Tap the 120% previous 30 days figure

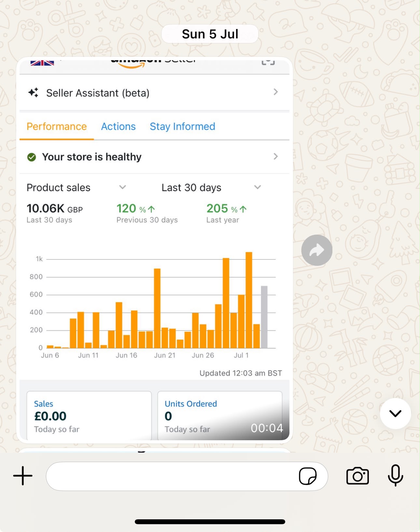coord(136,209)
